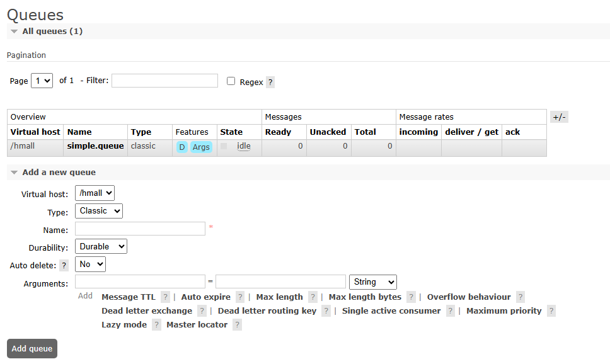Add the Message TTL argument
610x364 pixels.
(129, 297)
